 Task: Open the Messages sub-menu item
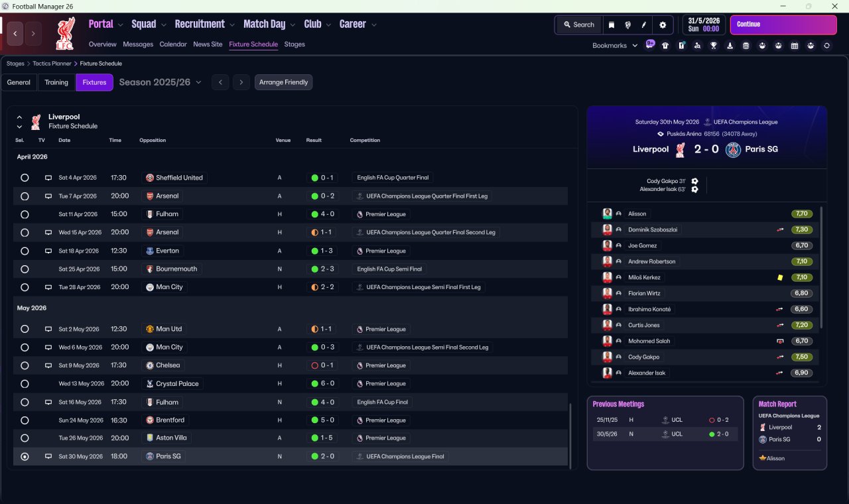click(138, 44)
